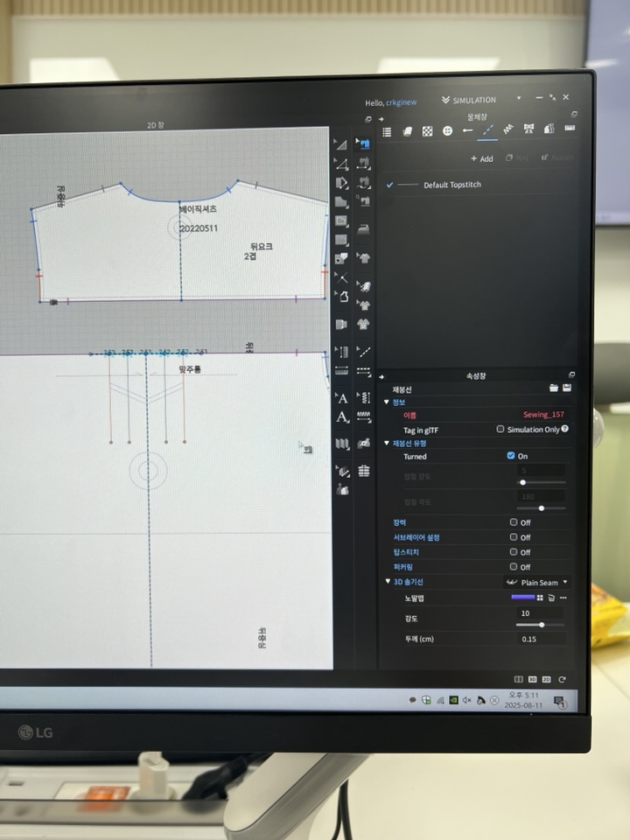
Task: Enable the 퍼커링 Off checkbox
Action: [514, 567]
